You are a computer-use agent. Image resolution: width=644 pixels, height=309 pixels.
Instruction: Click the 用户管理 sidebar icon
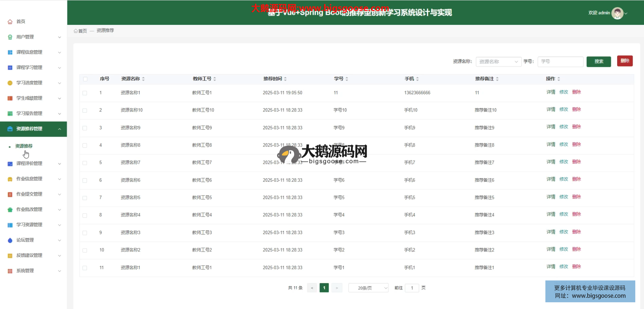click(10, 37)
